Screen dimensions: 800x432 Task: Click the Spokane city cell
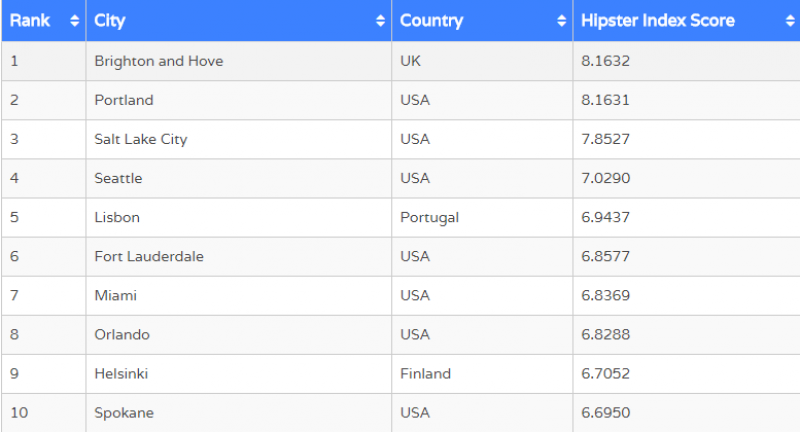click(123, 413)
